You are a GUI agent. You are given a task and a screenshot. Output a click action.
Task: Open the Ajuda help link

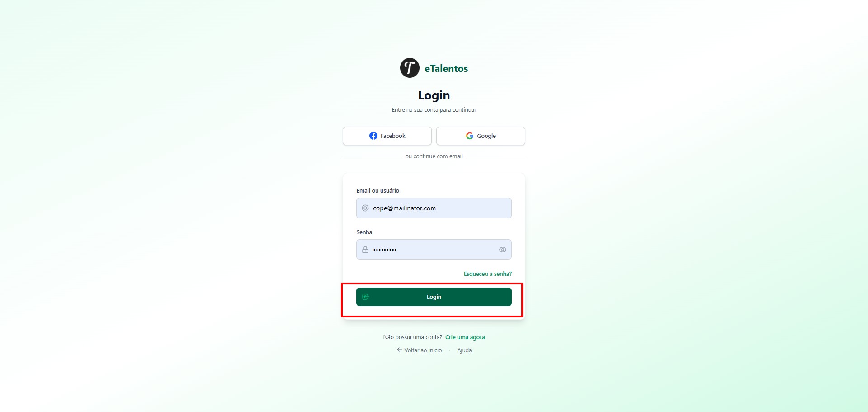[464, 350]
